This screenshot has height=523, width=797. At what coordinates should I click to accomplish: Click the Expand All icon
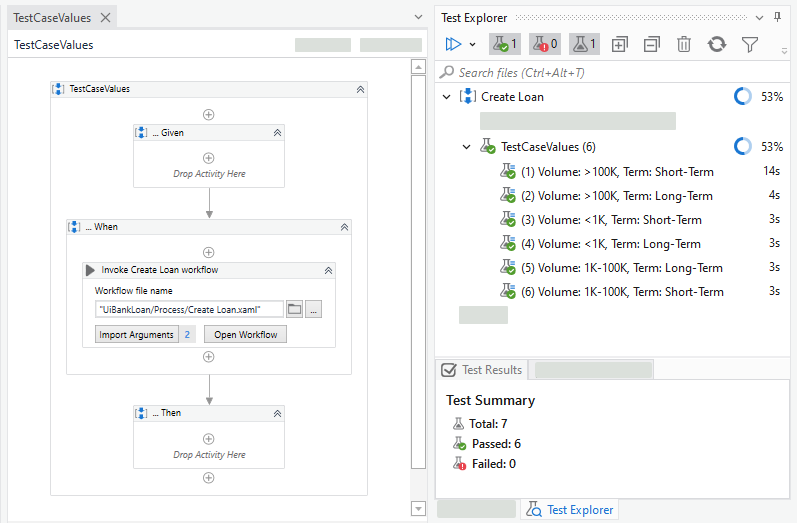click(x=620, y=44)
